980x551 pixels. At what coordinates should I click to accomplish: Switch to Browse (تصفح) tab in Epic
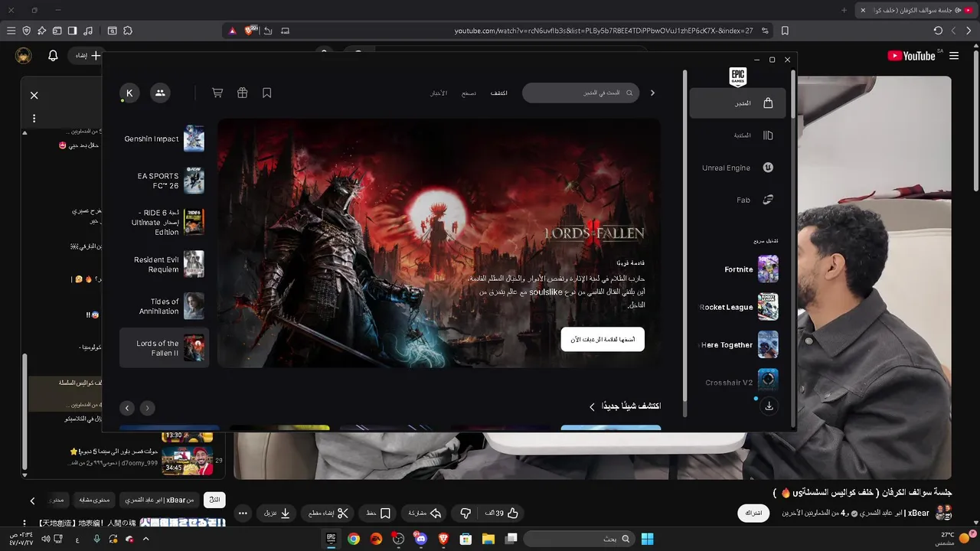pyautogui.click(x=469, y=93)
